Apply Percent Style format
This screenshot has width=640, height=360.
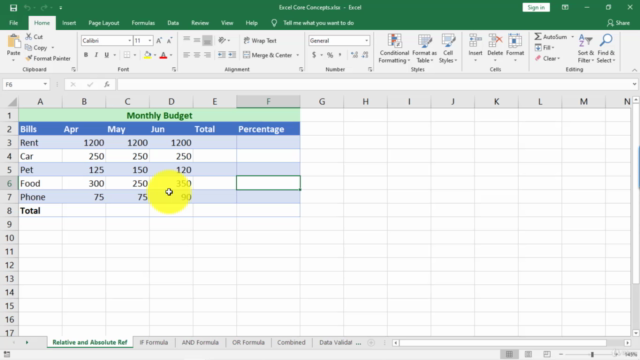pos(330,55)
